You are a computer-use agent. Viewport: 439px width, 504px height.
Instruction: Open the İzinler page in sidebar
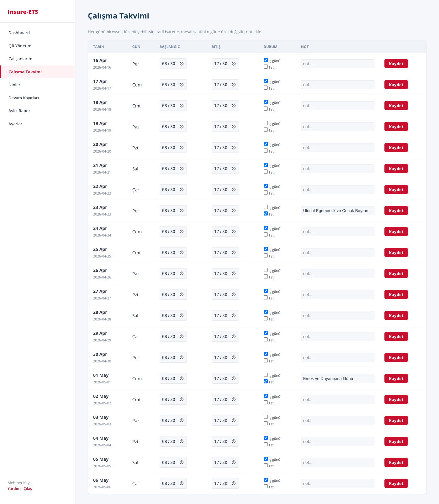tap(14, 85)
